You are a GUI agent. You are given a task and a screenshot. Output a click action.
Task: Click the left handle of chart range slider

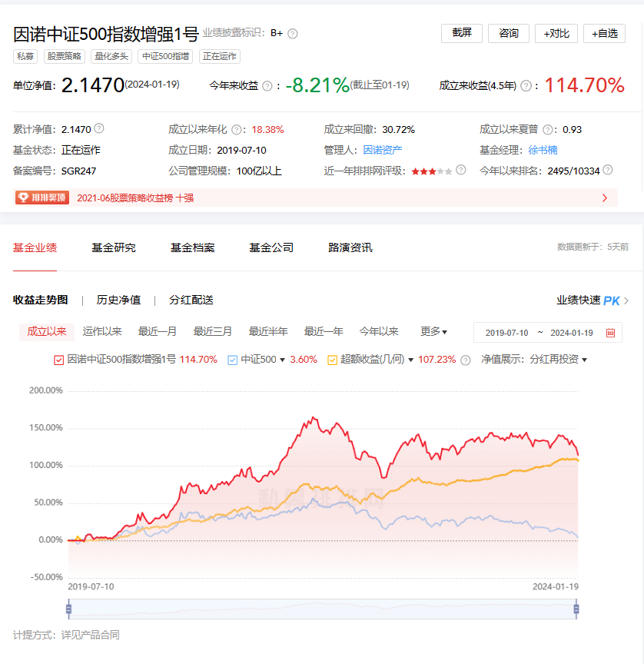click(68, 609)
